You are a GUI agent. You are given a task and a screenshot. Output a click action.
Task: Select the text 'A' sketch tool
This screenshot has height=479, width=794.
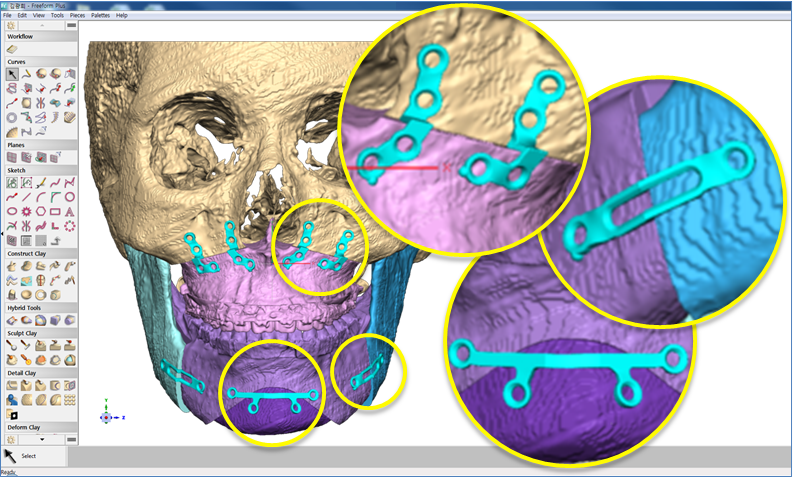pos(70,212)
